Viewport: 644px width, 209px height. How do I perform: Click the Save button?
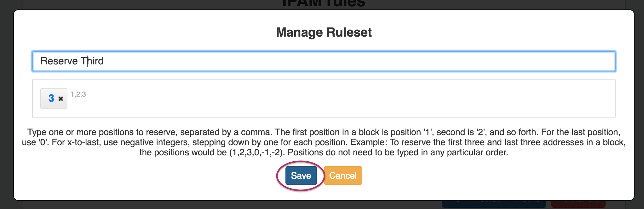[301, 176]
